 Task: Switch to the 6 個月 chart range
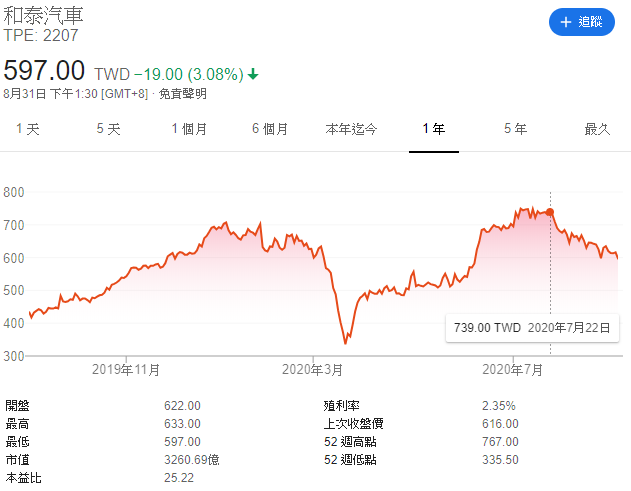[x=270, y=129]
